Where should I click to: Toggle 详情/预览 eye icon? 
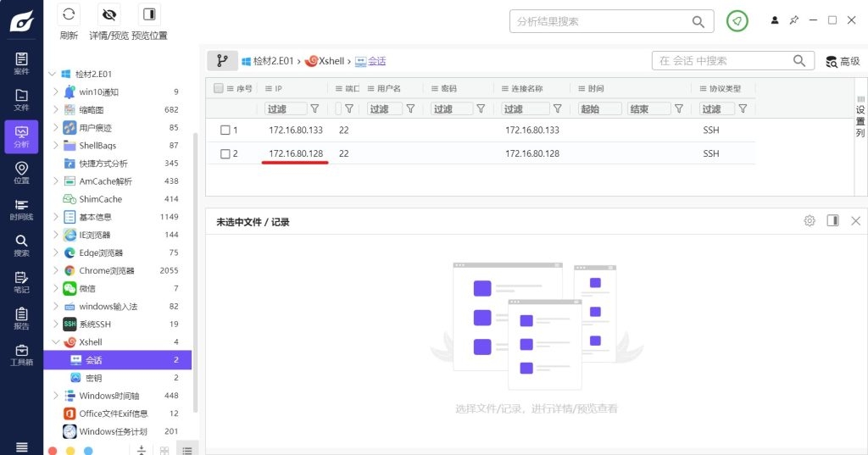(x=108, y=14)
